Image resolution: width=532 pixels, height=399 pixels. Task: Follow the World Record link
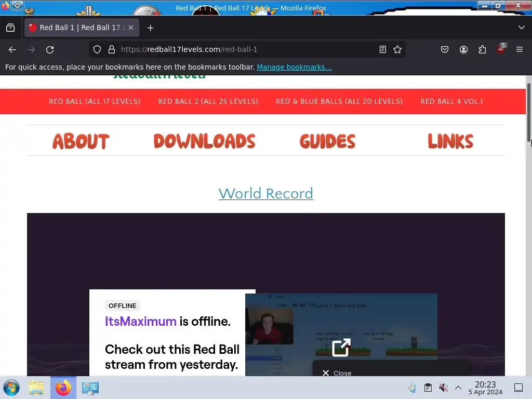pos(265,193)
